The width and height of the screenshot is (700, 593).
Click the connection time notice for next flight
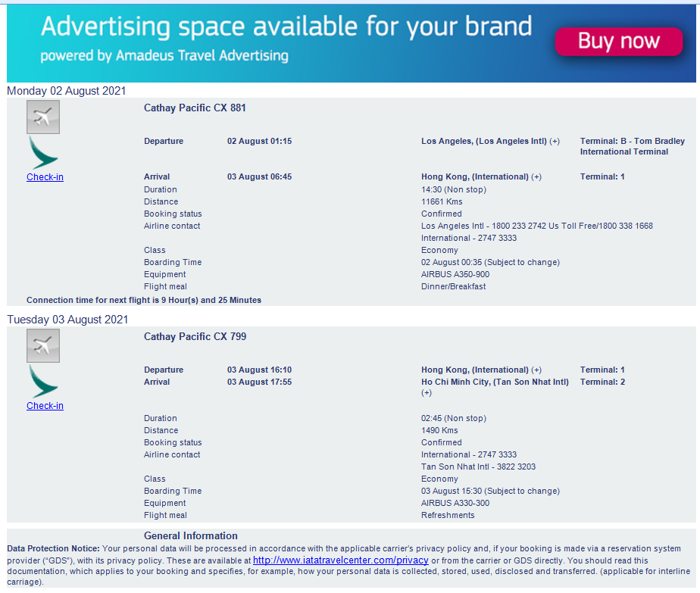[144, 301]
